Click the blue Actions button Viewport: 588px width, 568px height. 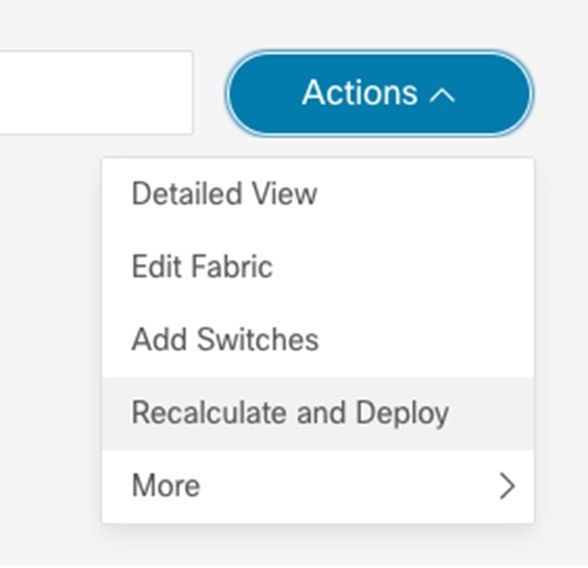(x=380, y=93)
